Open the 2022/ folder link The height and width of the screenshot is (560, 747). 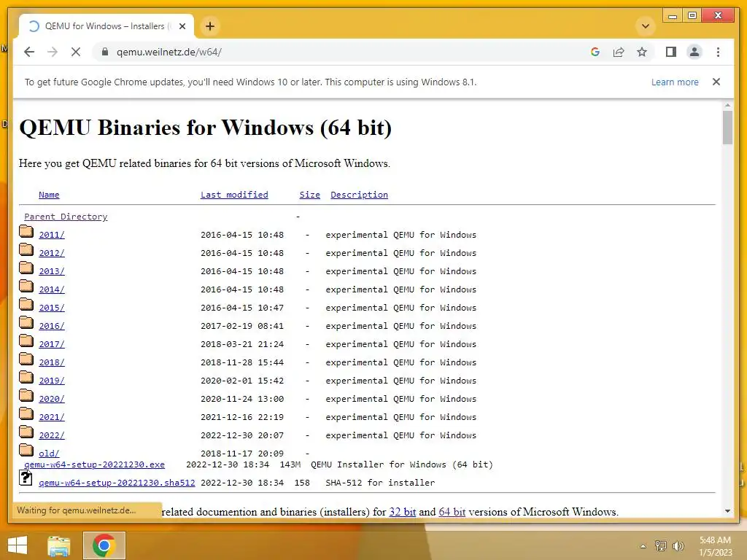tap(52, 435)
